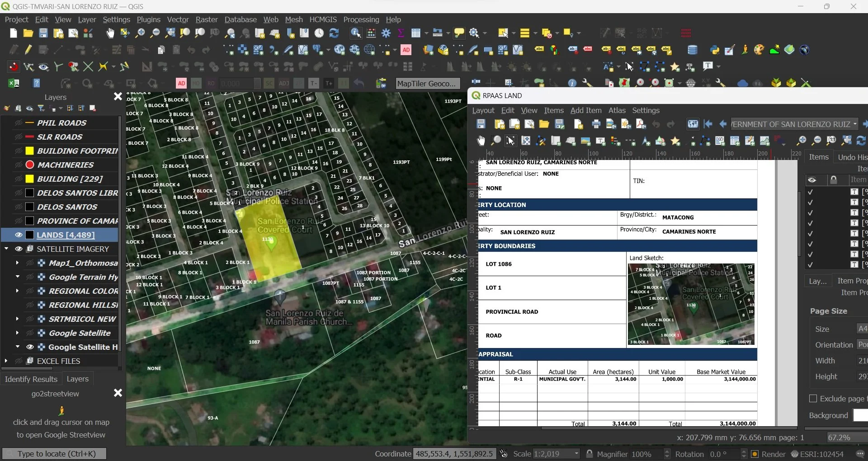Show the PHIL ROADS layer
Screen dimensions: 868x461
(x=19, y=123)
